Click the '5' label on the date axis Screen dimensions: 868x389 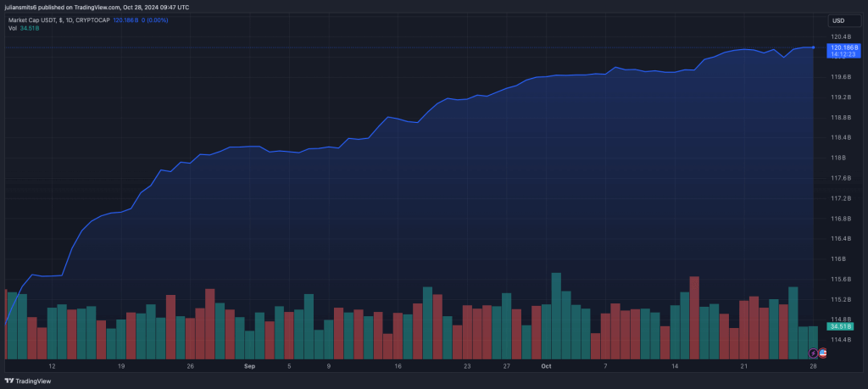pos(289,366)
